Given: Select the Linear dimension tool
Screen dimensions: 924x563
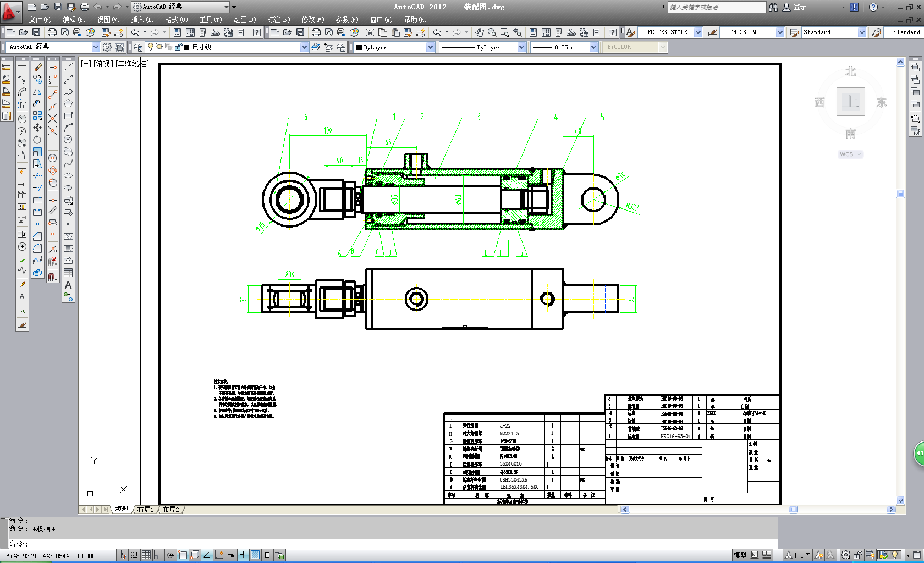Looking at the screenshot, I should click(22, 67).
